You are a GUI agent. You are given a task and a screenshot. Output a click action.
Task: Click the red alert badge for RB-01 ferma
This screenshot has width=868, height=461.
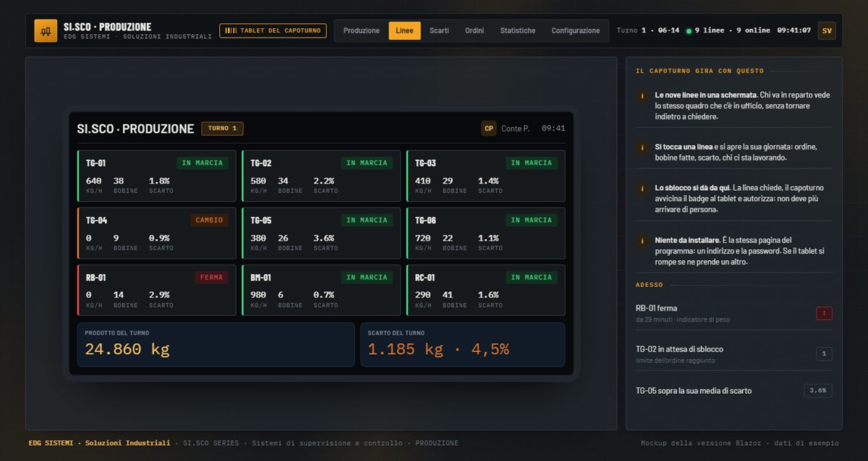tap(824, 313)
